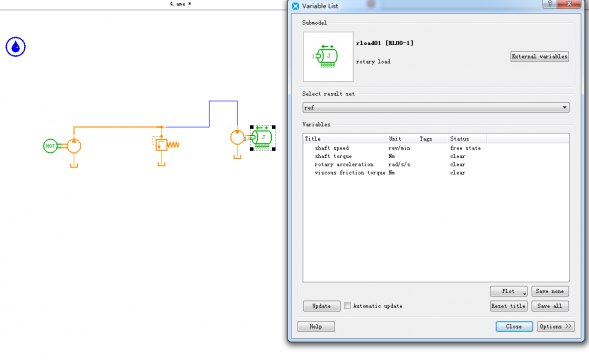Select the orange hydraulic motor component
Viewport: 589px width, 360px height.
237,138
